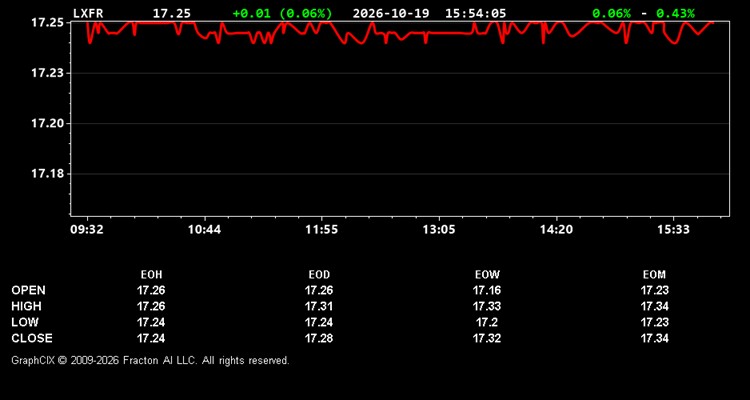Click the 14:20 time axis label
Image resolution: width=750 pixels, height=400 pixels.
pos(556,230)
